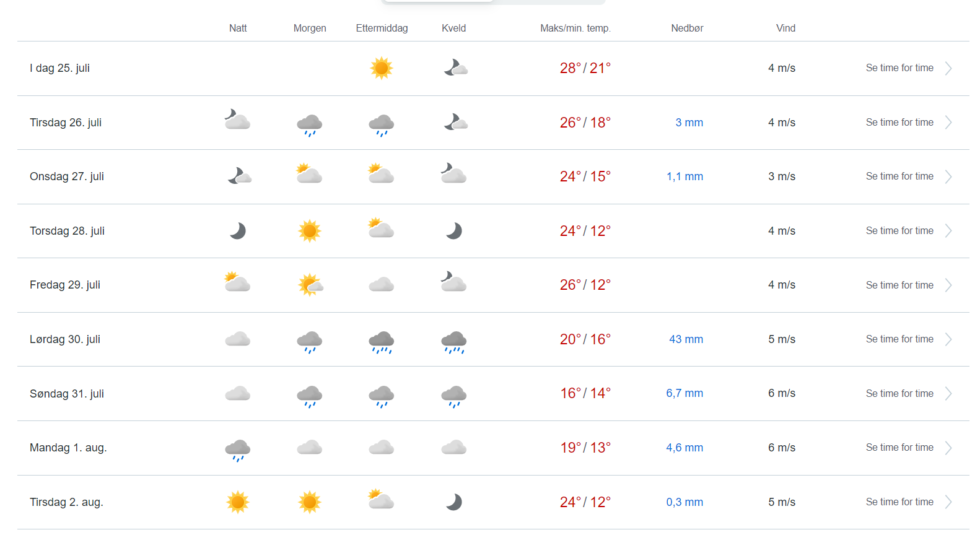Open 'Se time for time' for Torsdag 28. juli
980x535 pixels.
[899, 231]
